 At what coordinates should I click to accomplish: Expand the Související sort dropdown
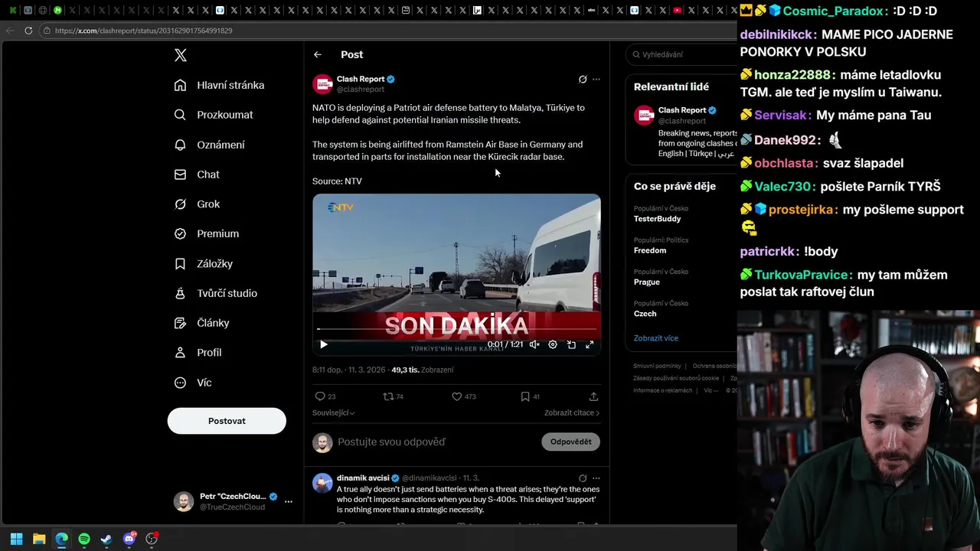[x=334, y=412]
